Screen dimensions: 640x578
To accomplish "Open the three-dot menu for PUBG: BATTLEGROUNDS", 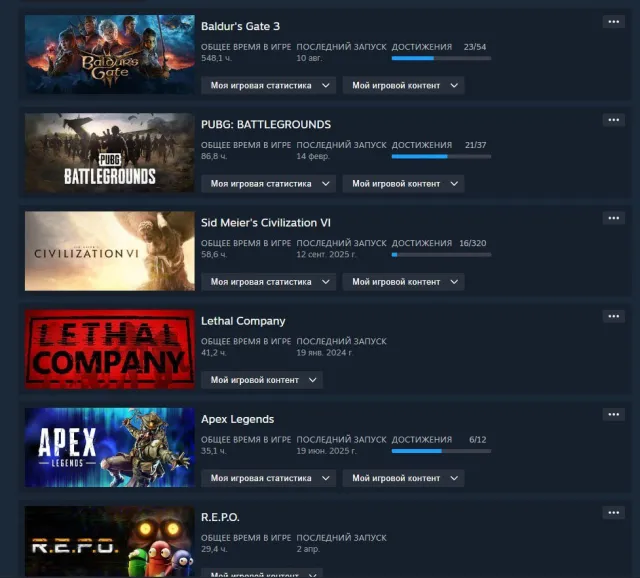I will pyautogui.click(x=613, y=120).
